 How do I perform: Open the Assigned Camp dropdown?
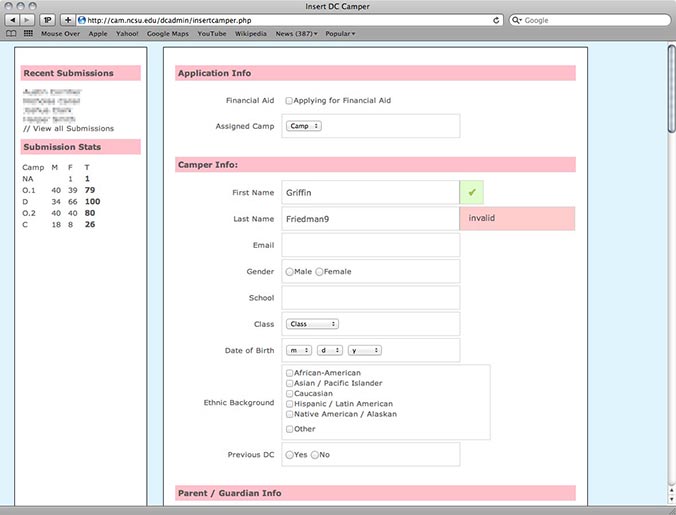point(302,127)
